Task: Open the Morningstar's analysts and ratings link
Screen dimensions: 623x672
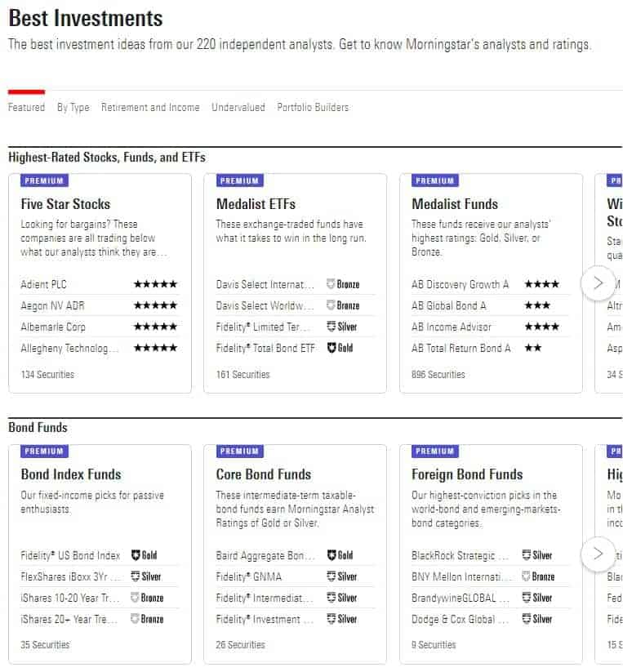Action: tap(497, 45)
